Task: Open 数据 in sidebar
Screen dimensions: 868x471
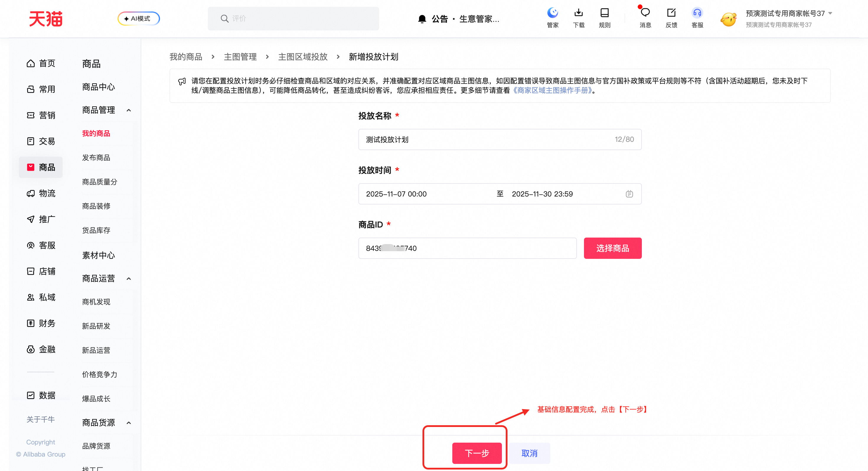Action: pos(41,395)
